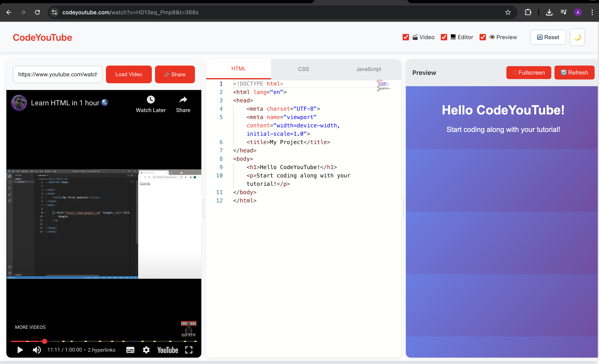Enter video fullscreen mode icon

(x=189, y=350)
